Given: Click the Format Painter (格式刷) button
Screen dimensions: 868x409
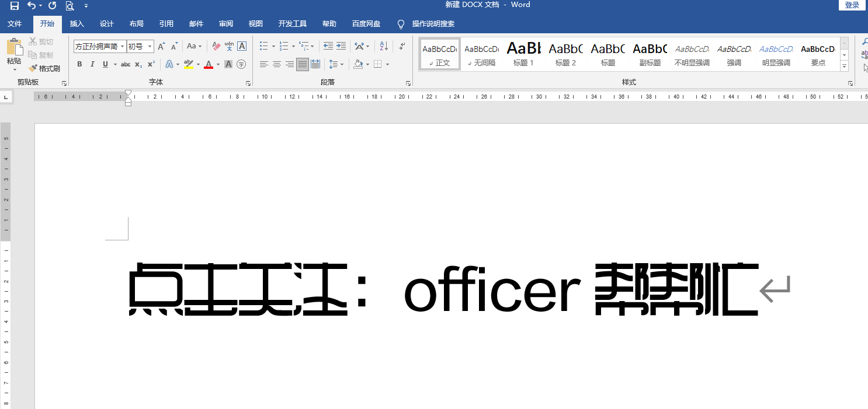Looking at the screenshot, I should (x=44, y=68).
